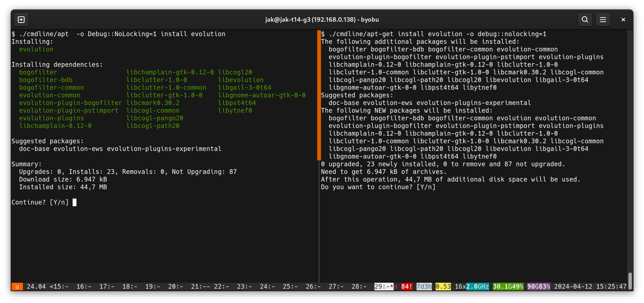This screenshot has height=303, width=644.
Task: Click libcmark0.30.2 in the left pane
Action: pyautogui.click(x=153, y=103)
